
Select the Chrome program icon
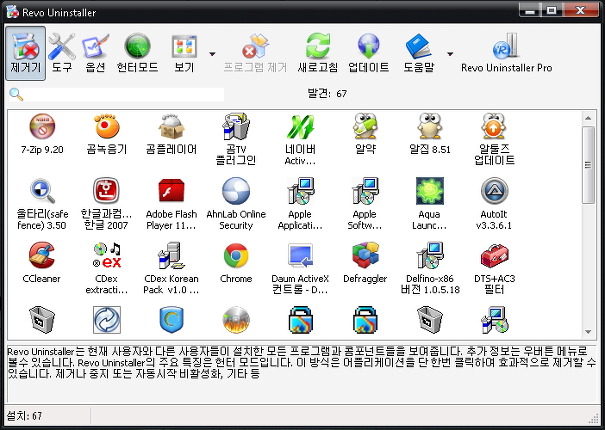pos(236,255)
